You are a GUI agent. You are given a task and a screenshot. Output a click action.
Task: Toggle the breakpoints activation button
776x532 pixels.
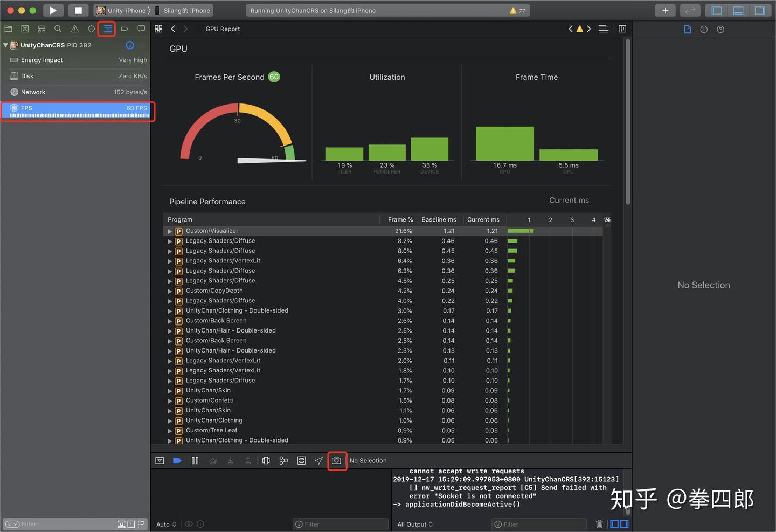click(x=177, y=460)
